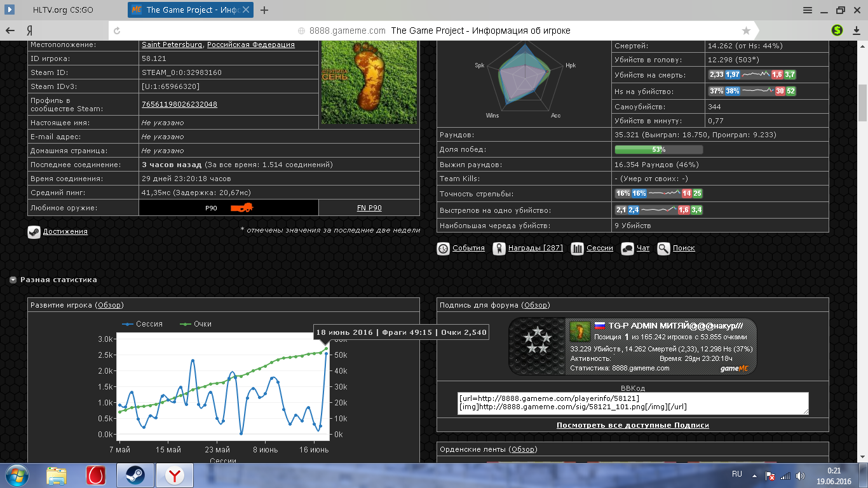The height and width of the screenshot is (488, 868).
Task: Open the FN P90 weapon link
Action: [x=369, y=208]
